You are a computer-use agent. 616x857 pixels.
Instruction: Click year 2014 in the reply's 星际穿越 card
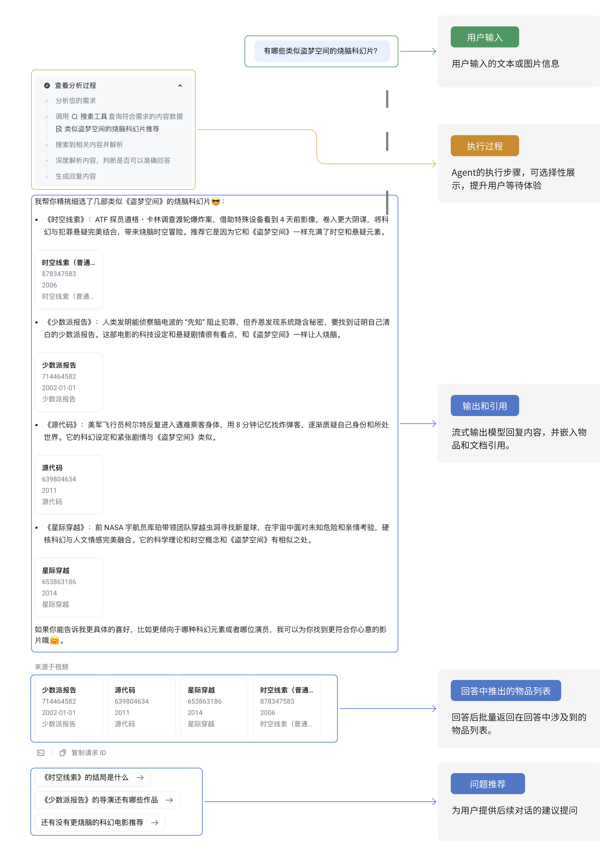tap(50, 594)
